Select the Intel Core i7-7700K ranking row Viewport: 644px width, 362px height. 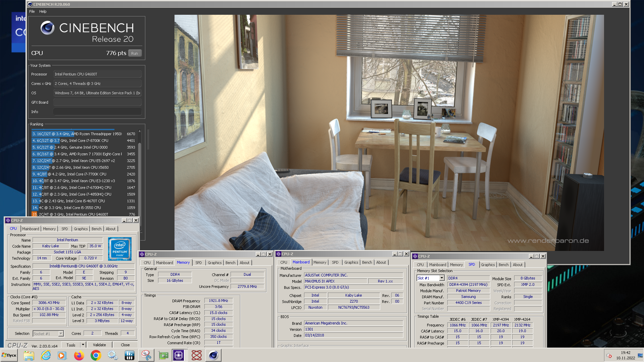coord(84,174)
